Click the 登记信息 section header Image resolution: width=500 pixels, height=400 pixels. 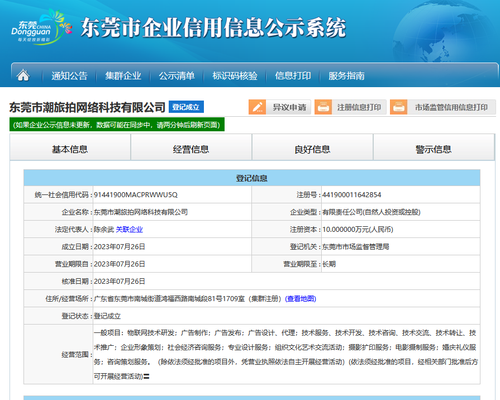point(252,178)
